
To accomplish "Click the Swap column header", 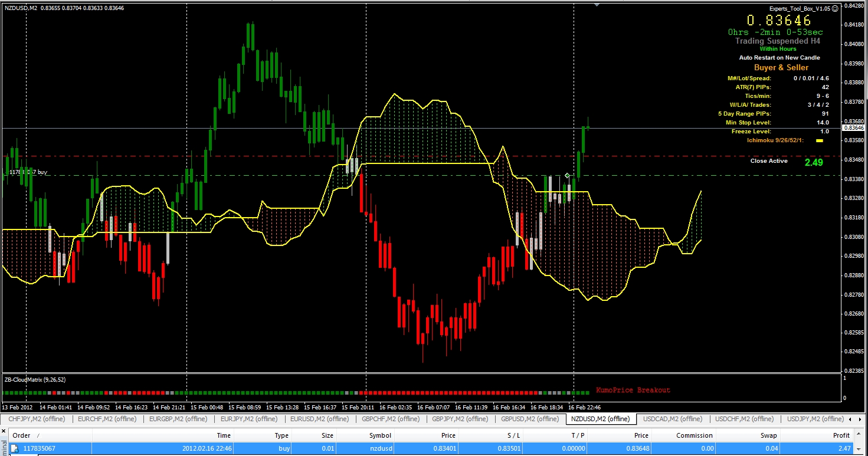I will 749,435.
